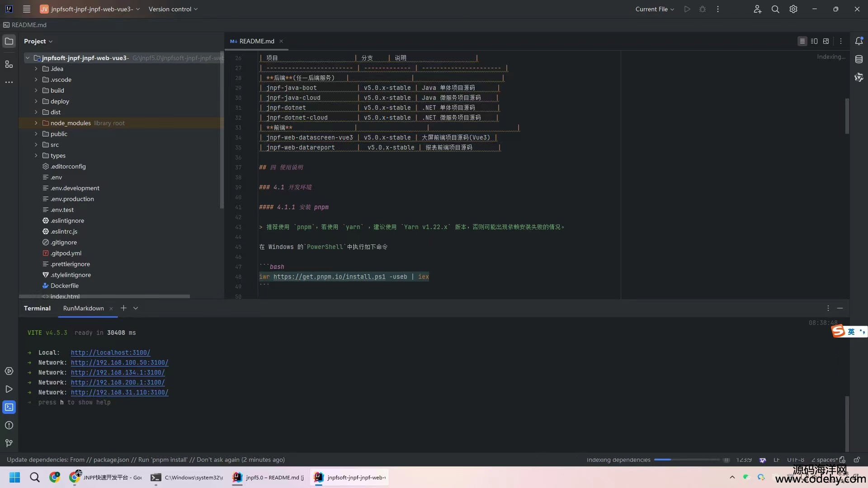This screenshot has width=868, height=488.
Task: Open the new terminal options chevron
Action: point(136,308)
